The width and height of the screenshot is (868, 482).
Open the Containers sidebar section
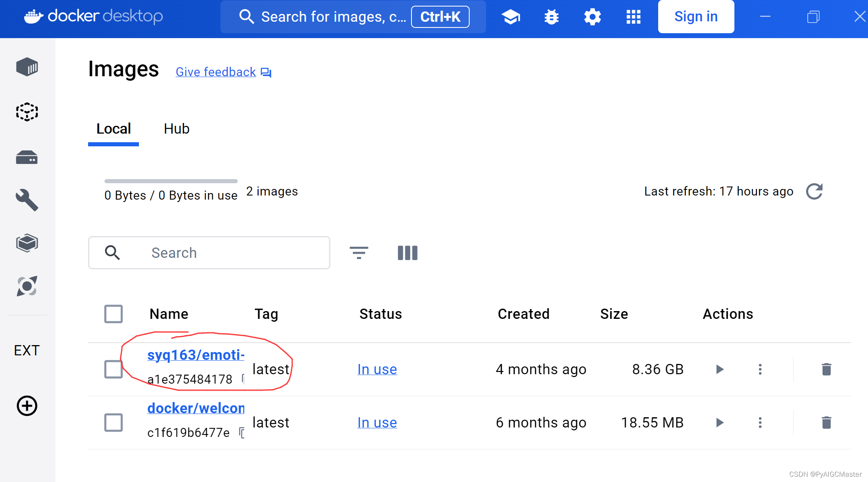[27, 67]
